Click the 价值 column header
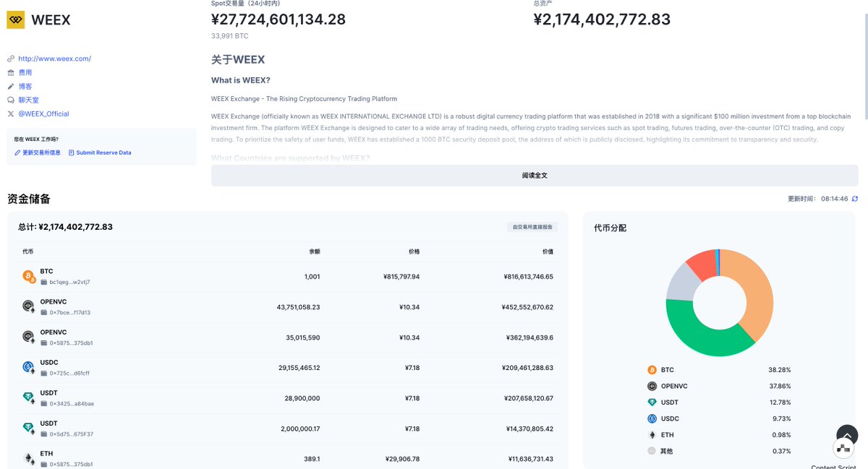This screenshot has height=469, width=868. pos(548,251)
